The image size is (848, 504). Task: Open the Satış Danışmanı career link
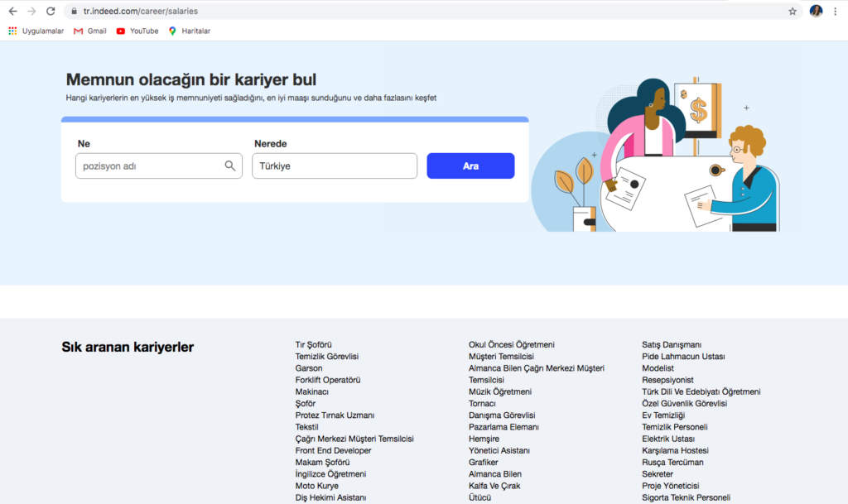coord(672,344)
